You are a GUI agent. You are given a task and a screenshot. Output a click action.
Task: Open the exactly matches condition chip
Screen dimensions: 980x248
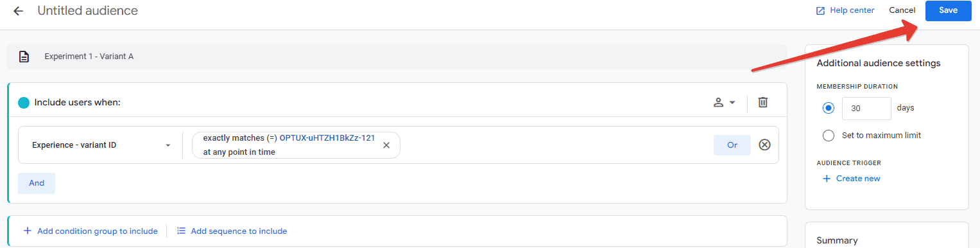[x=289, y=145]
